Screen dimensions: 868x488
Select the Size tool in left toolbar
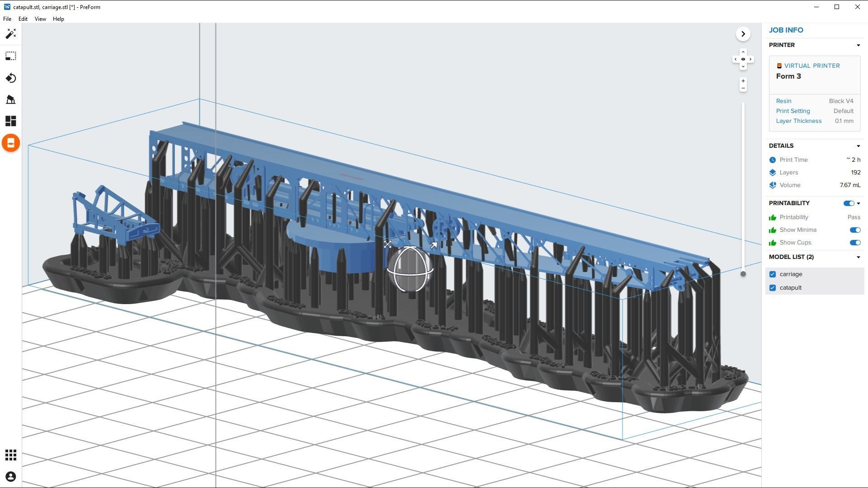point(11,56)
